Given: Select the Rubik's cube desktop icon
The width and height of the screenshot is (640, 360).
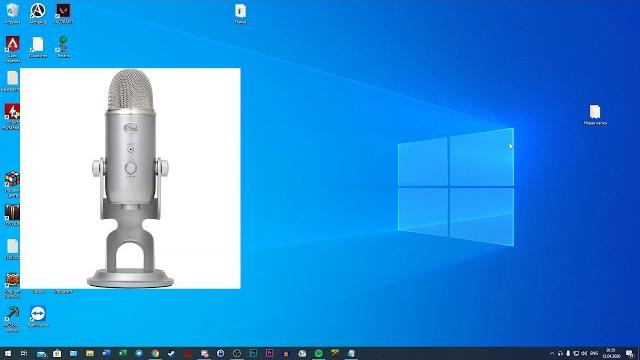Looking at the screenshot, I should (12, 184).
